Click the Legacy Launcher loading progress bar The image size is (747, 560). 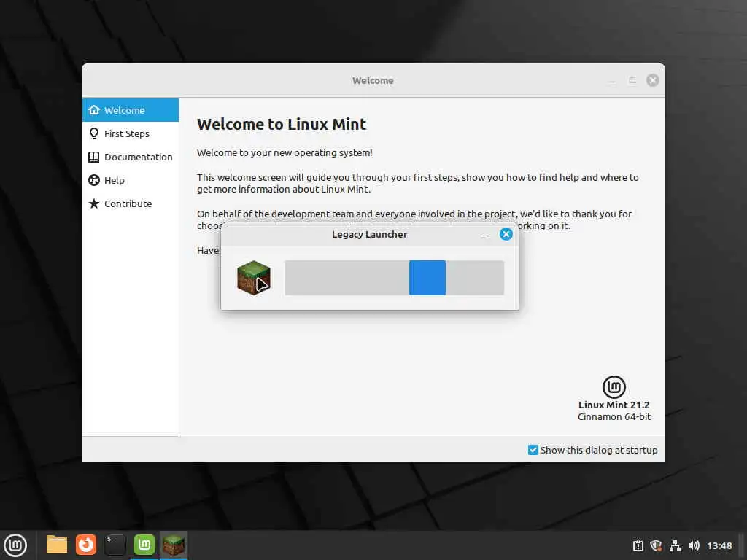(x=394, y=278)
